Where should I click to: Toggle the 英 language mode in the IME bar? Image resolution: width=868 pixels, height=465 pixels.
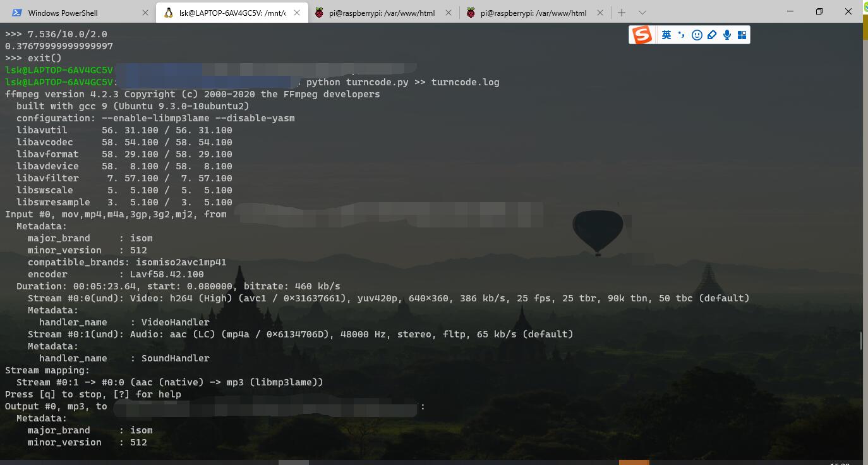[666, 35]
